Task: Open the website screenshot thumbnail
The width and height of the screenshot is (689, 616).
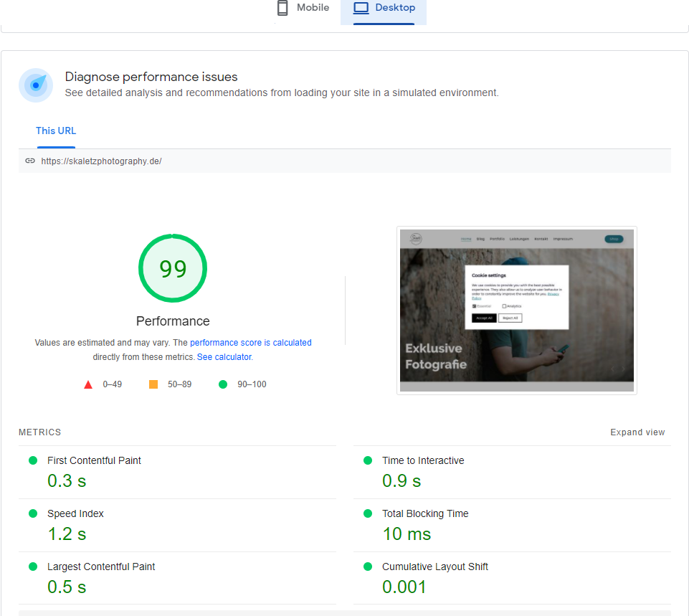Action: coord(517,311)
